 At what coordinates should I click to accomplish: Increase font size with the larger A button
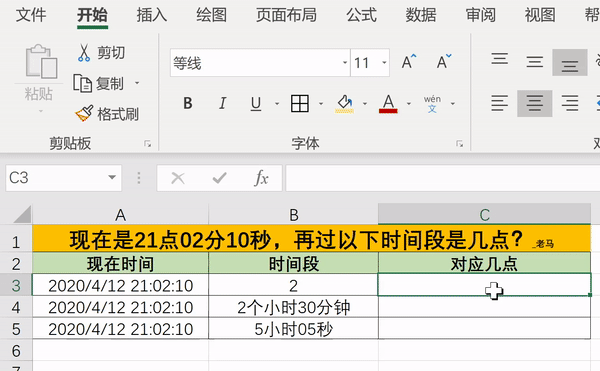point(409,62)
